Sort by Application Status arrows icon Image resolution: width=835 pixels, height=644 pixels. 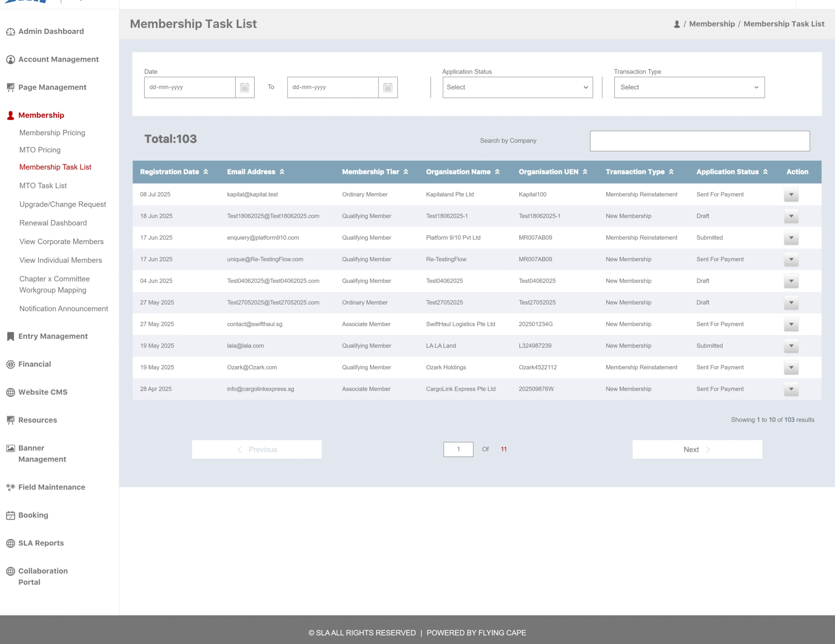[765, 172]
